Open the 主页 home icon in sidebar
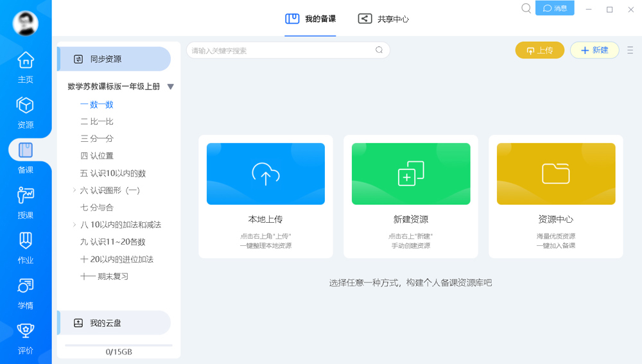The width and height of the screenshot is (642, 364). (x=26, y=60)
